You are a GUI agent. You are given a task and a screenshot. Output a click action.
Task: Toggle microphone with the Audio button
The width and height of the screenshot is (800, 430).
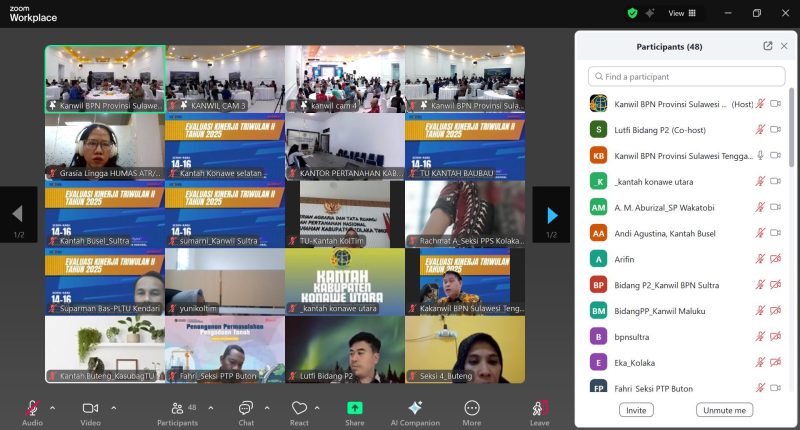coord(32,408)
